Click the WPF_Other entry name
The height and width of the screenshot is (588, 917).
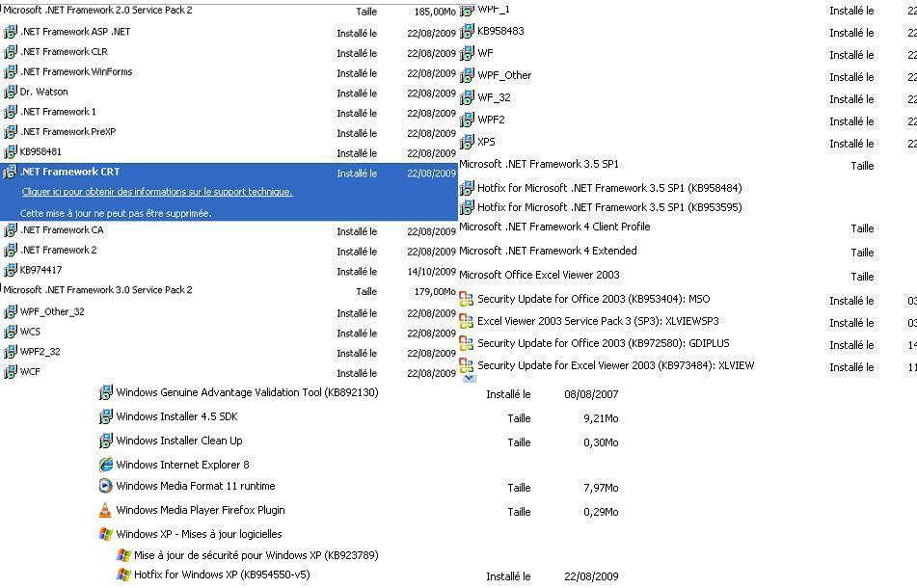click(x=504, y=75)
